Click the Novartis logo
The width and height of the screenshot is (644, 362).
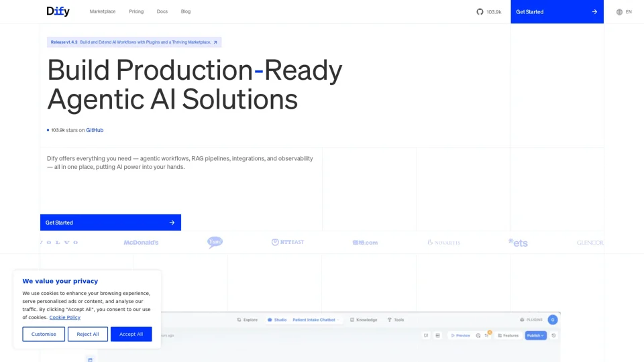tap(444, 243)
